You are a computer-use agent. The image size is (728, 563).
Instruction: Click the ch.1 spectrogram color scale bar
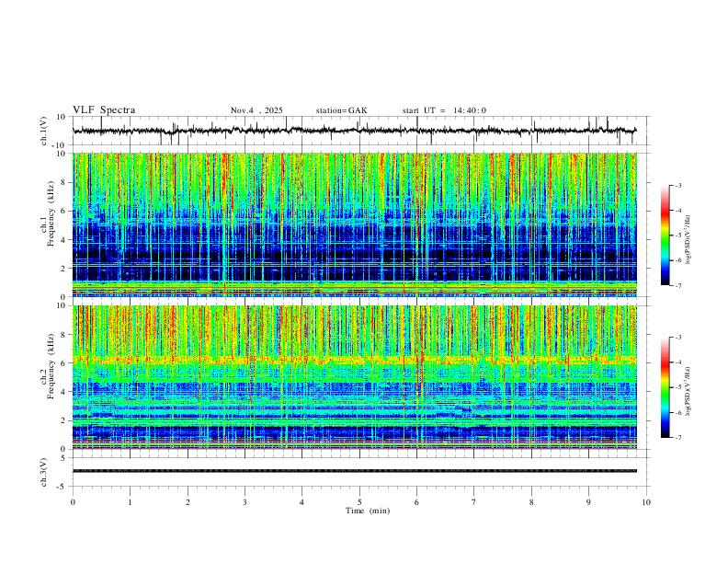pos(665,236)
